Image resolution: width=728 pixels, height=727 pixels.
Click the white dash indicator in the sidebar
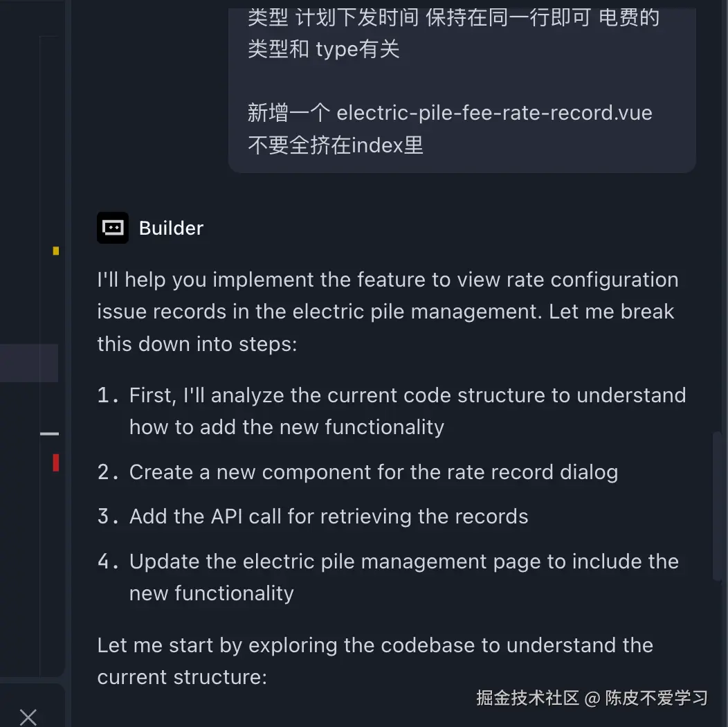(x=49, y=433)
